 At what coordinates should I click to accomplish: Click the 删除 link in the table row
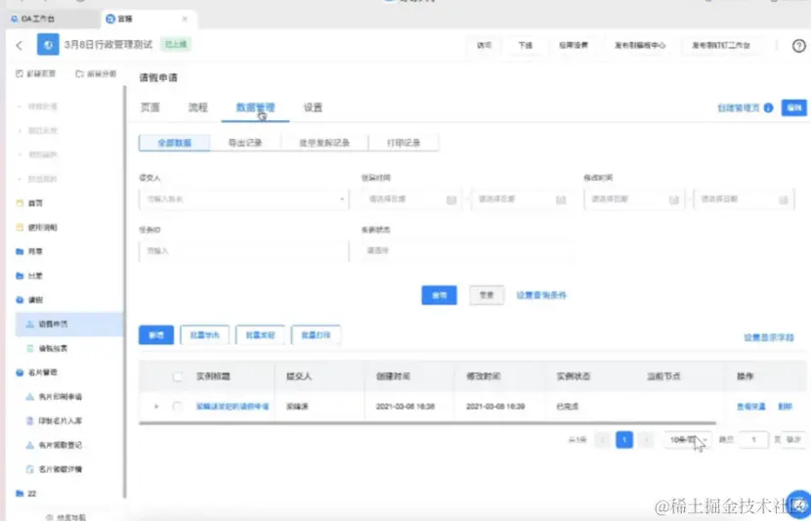coord(785,407)
